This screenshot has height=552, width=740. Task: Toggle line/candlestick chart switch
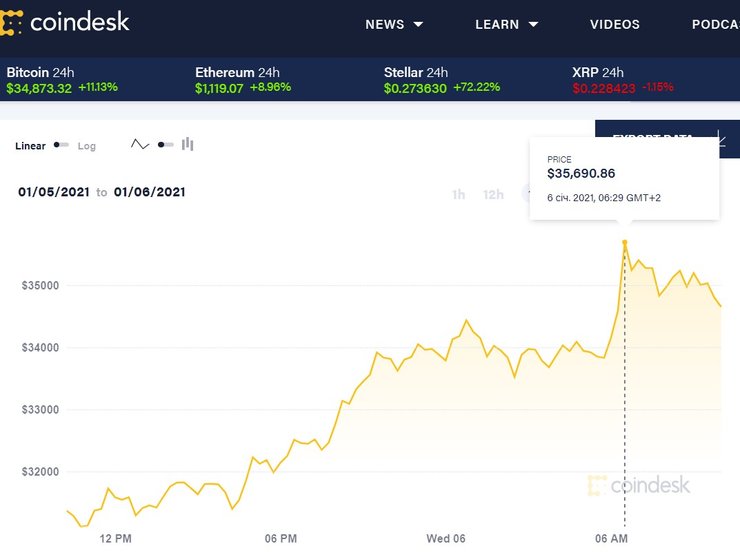pos(166,145)
